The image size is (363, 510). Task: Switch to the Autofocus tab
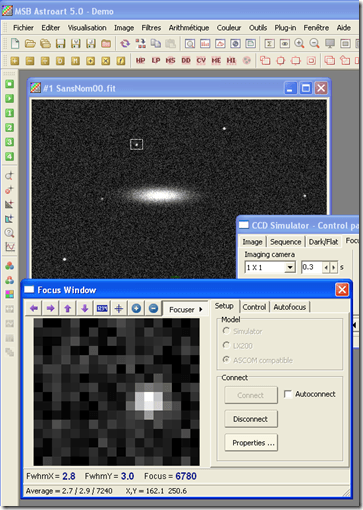coord(290,307)
